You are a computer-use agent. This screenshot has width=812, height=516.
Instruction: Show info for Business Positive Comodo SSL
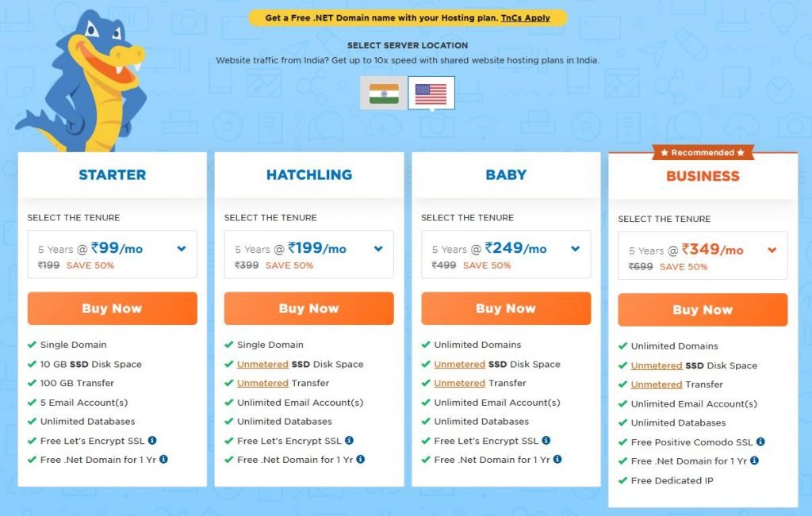(760, 442)
